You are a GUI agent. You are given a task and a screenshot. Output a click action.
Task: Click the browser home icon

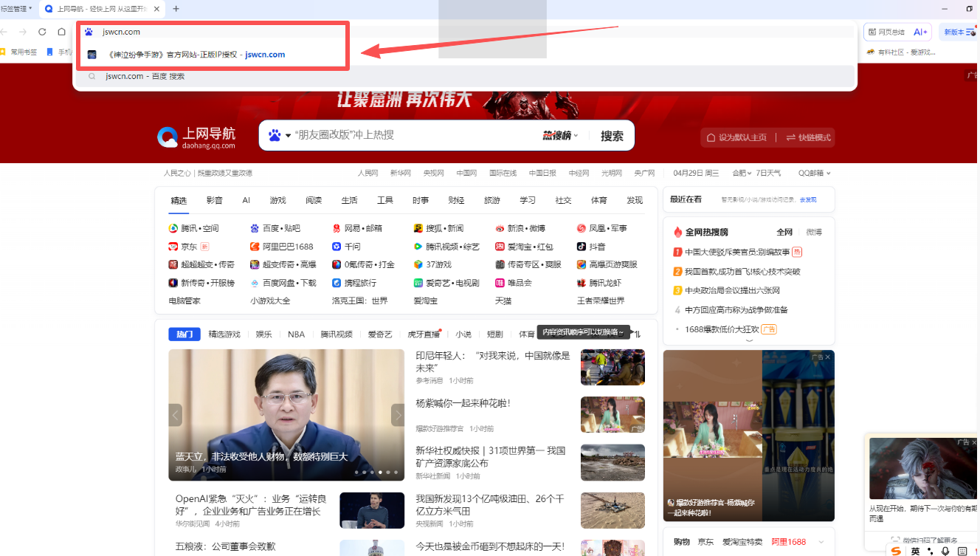(x=62, y=32)
